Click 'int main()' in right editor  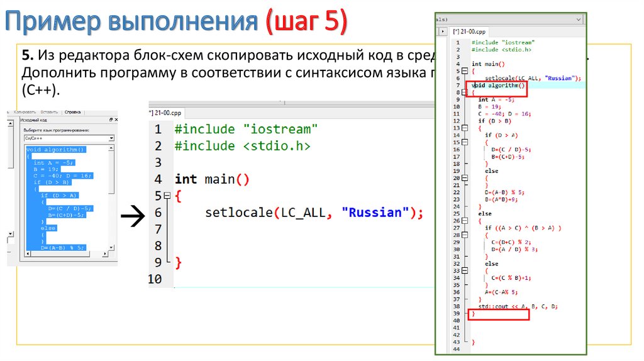click(488, 64)
